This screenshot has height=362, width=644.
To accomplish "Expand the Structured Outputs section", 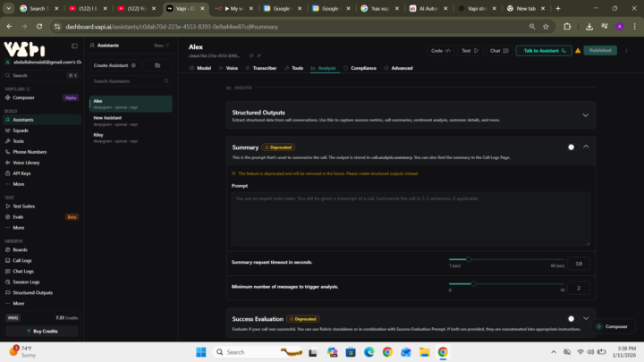I will (585, 115).
